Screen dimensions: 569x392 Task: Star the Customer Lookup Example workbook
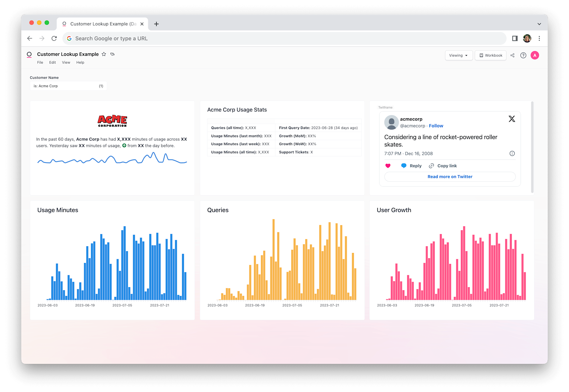click(x=104, y=54)
